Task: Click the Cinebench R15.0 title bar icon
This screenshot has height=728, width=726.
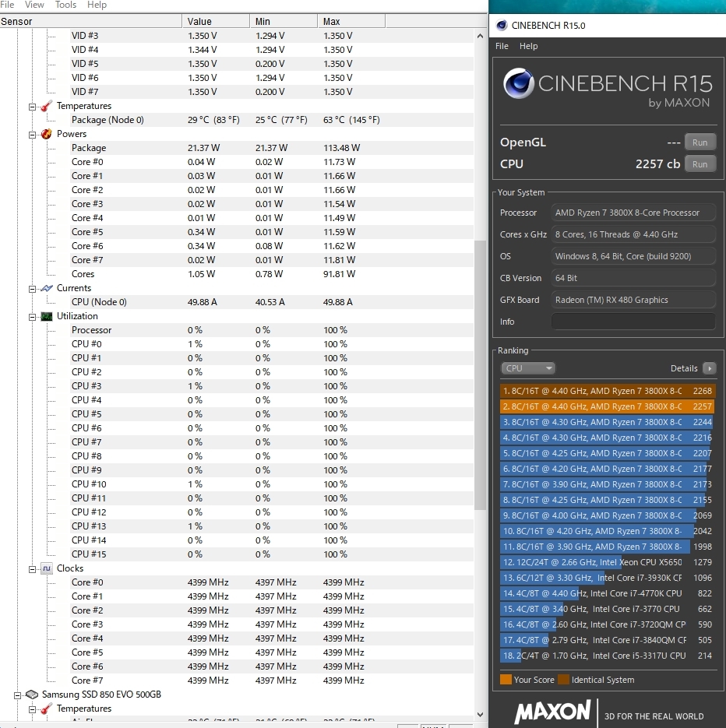Action: (x=502, y=26)
